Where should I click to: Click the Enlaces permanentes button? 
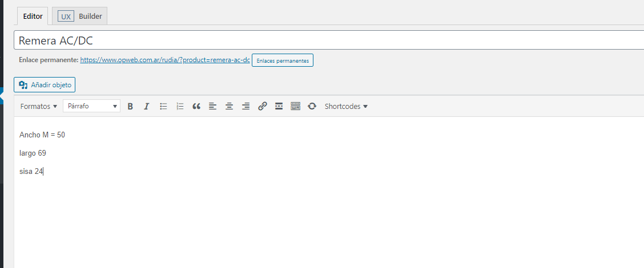click(283, 60)
